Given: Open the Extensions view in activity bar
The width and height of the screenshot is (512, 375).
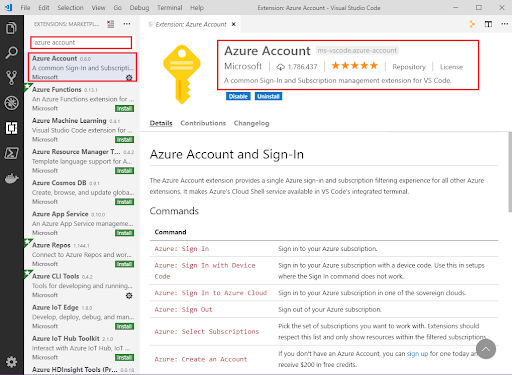Looking at the screenshot, I should 11,128.
